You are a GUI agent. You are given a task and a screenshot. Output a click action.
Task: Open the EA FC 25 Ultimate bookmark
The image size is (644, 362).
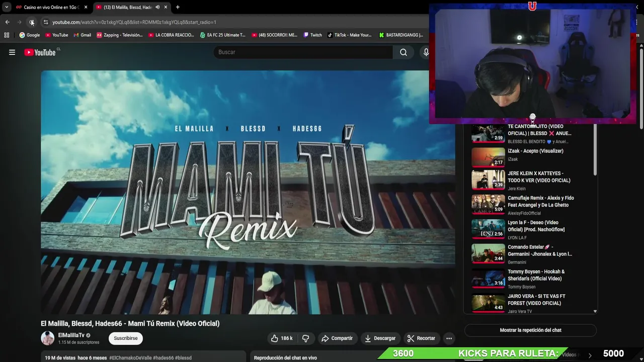click(x=223, y=35)
